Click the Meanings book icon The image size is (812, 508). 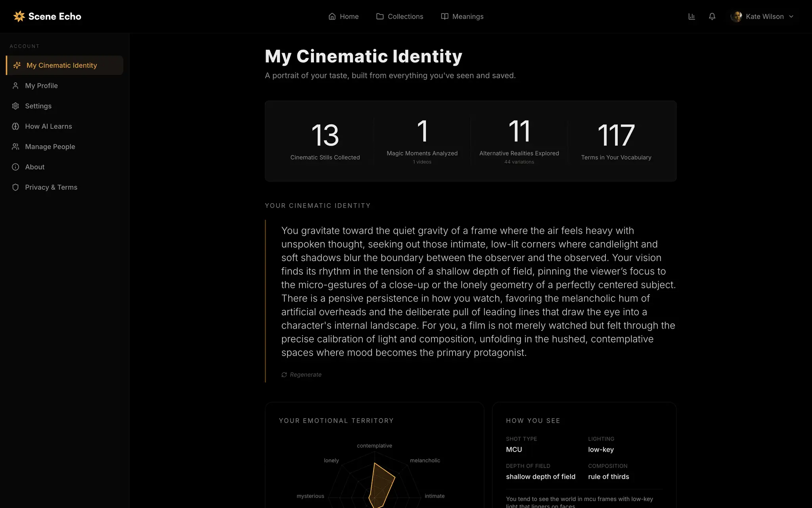pos(445,16)
